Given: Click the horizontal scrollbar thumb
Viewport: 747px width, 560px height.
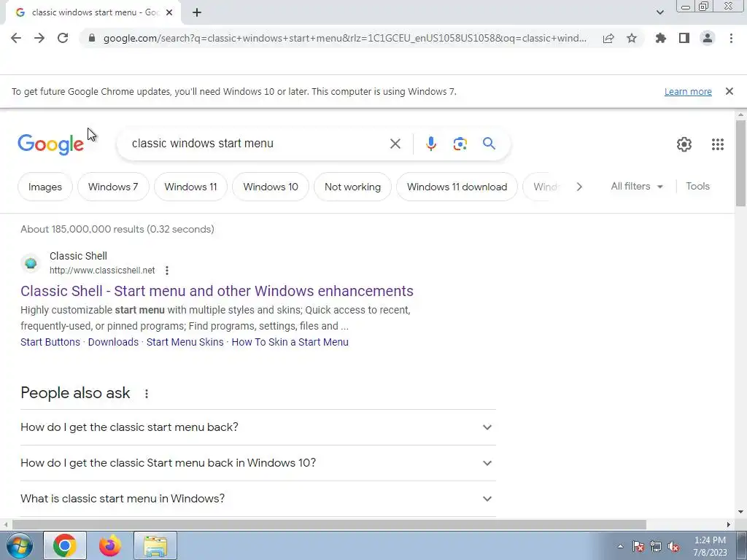Looking at the screenshot, I should click(x=329, y=524).
